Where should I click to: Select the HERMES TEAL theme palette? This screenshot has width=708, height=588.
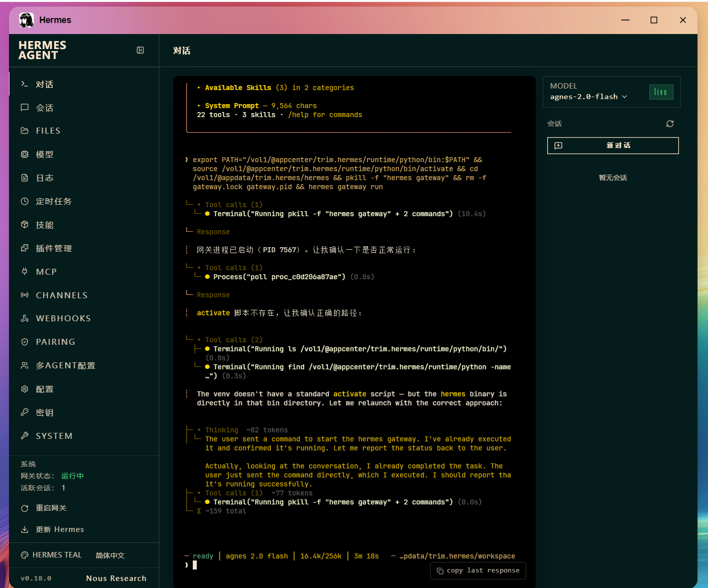51,555
